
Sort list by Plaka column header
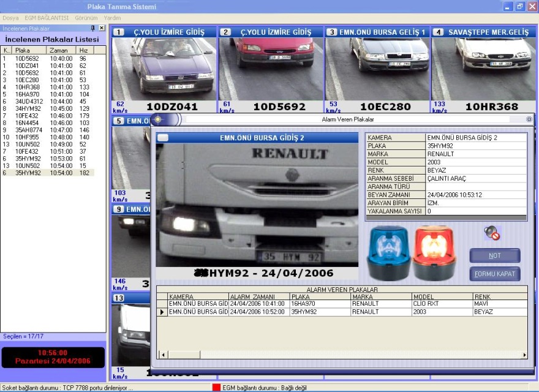pos(29,50)
